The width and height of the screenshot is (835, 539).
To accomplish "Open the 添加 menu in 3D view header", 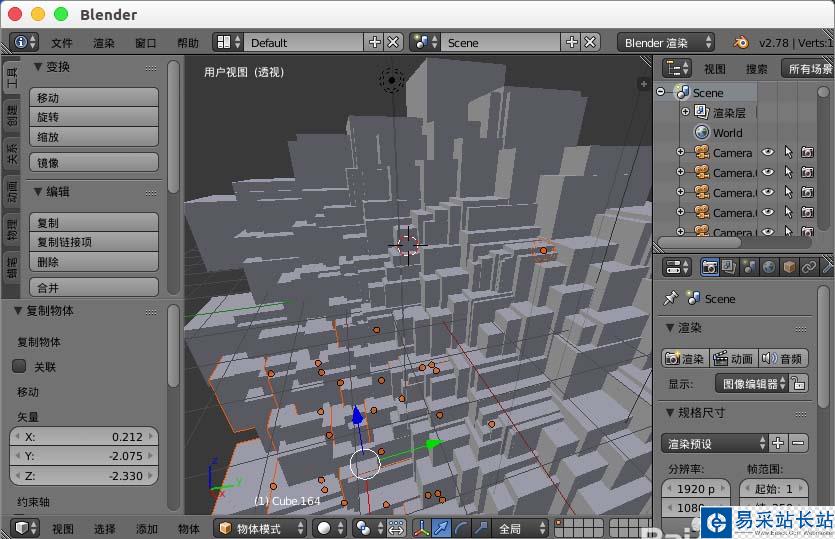I will [147, 528].
